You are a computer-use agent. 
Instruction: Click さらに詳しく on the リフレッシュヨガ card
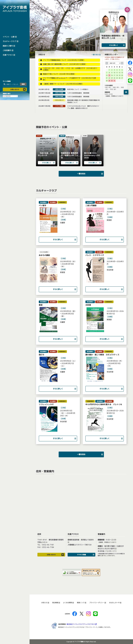point(58,439)
